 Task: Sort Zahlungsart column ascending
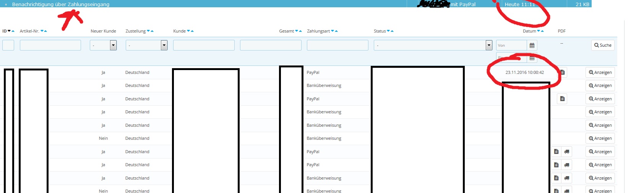click(x=336, y=31)
